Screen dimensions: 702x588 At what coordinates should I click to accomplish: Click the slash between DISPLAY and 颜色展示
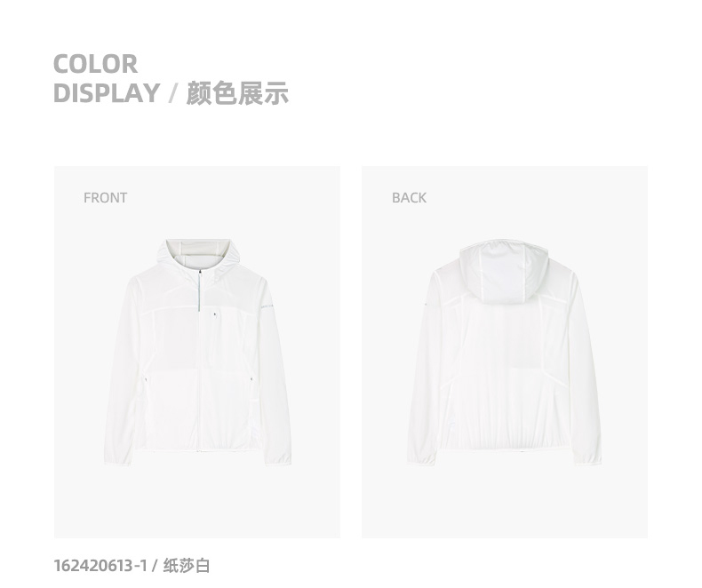point(173,93)
